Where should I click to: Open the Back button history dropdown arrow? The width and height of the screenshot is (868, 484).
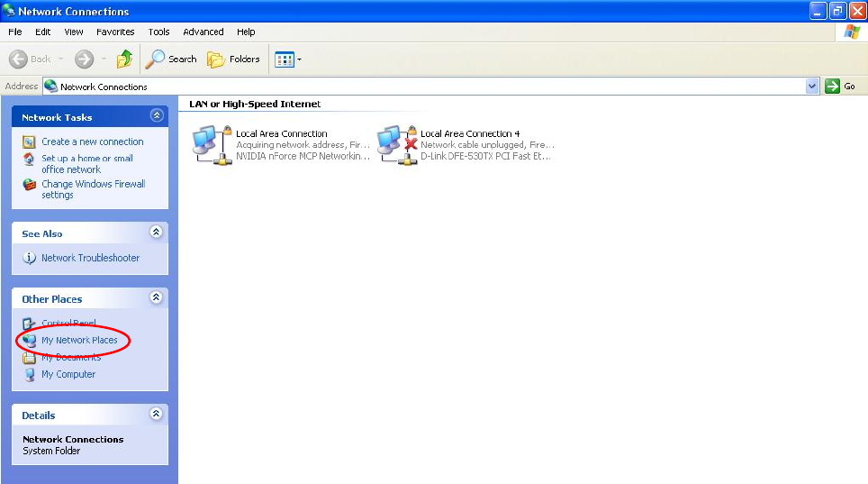pyautogui.click(x=61, y=59)
